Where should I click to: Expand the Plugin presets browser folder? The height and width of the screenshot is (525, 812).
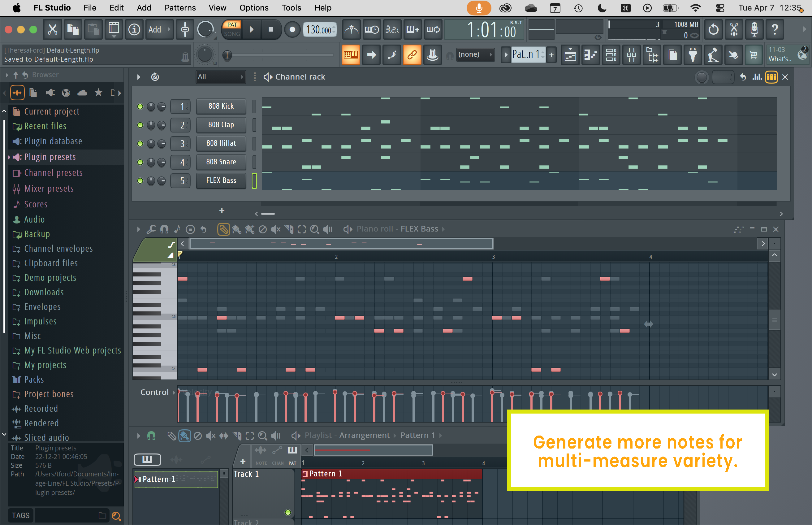pyautogui.click(x=50, y=157)
